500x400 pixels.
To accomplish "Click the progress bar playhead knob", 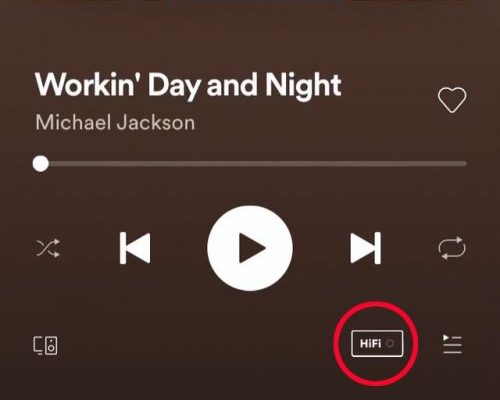I will coord(41,164).
